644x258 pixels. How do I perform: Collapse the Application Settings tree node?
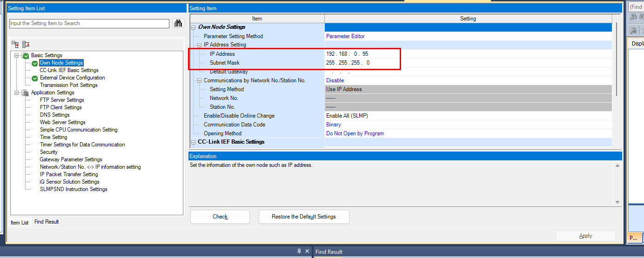pos(16,93)
